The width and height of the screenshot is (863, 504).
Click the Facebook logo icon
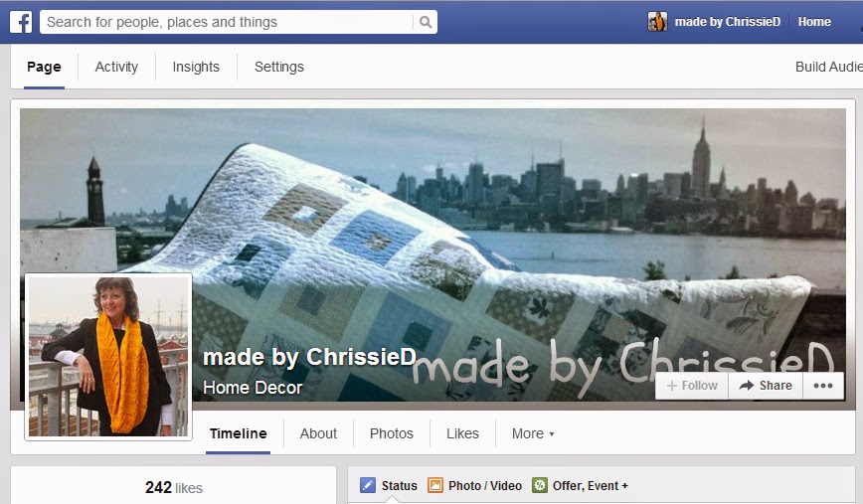21,22
